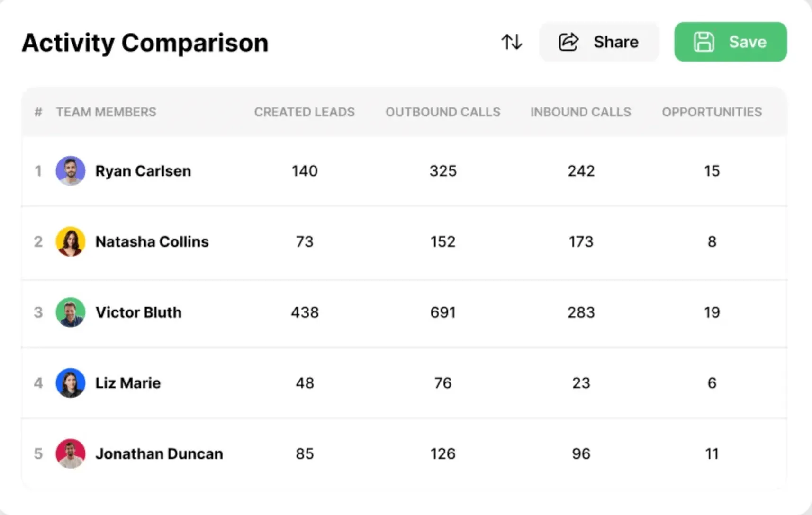
Task: Open Ryan Carlsen's profile avatar
Action: 70,171
